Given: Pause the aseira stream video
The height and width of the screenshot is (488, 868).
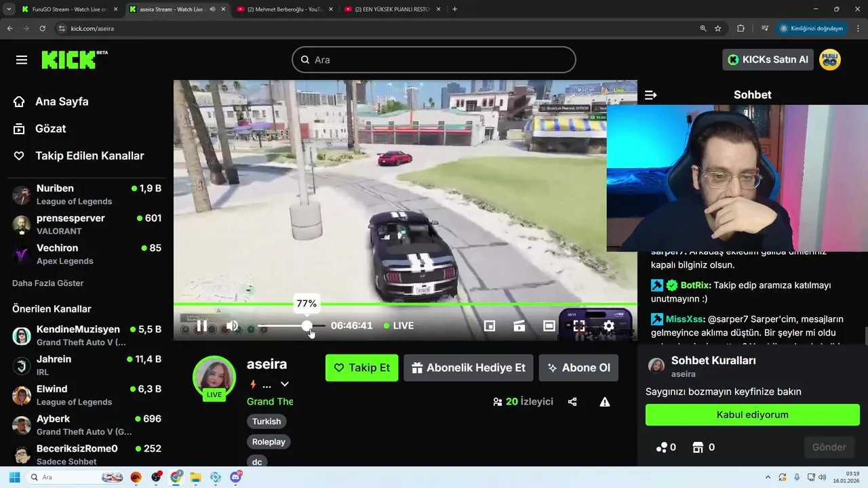Looking at the screenshot, I should [x=201, y=326].
